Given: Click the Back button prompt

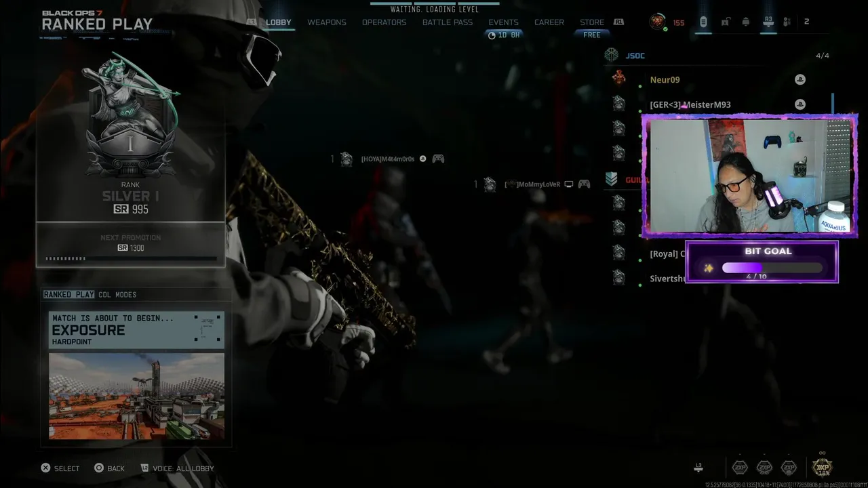Looking at the screenshot, I should [109, 468].
